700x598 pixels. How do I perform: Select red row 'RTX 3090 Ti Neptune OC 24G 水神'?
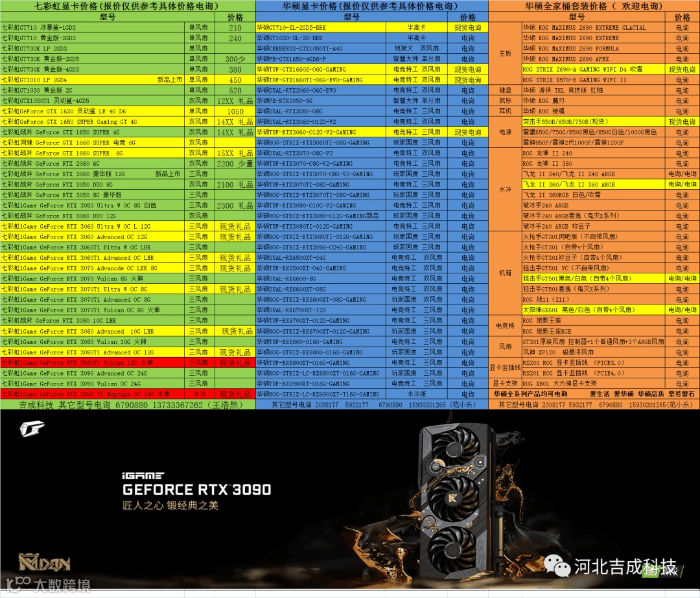click(128, 394)
